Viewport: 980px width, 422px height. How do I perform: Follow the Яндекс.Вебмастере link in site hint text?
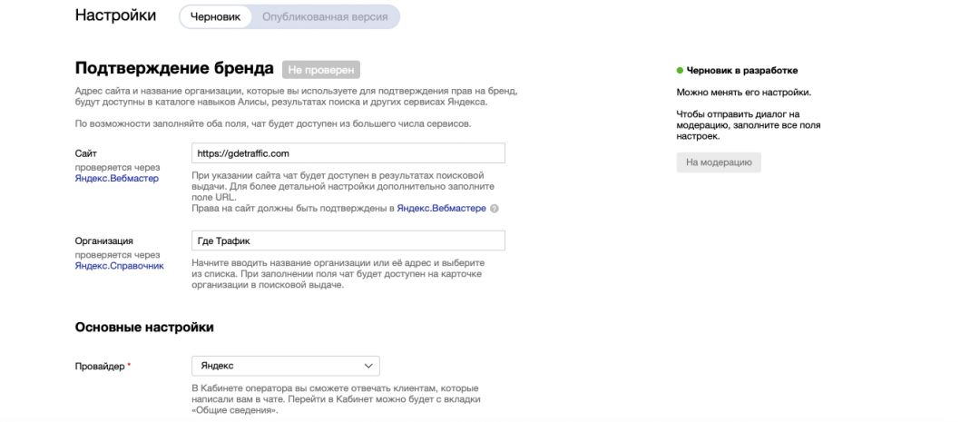point(441,209)
